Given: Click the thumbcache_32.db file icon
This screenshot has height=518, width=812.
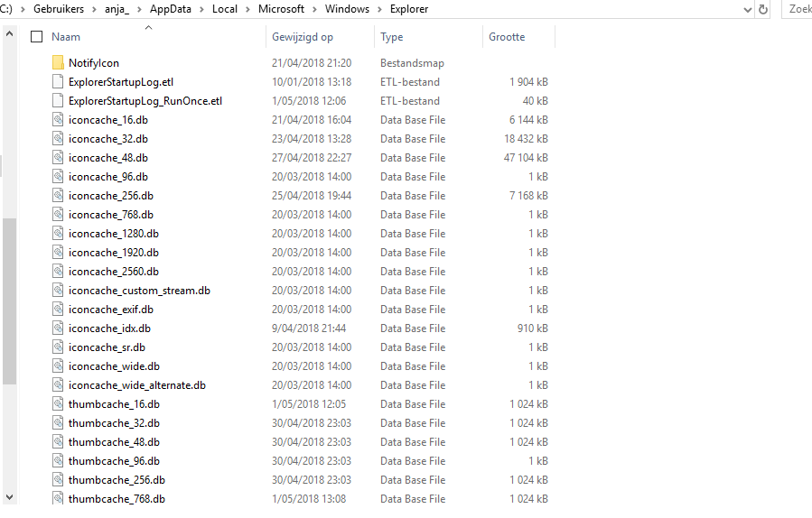Looking at the screenshot, I should tap(58, 423).
